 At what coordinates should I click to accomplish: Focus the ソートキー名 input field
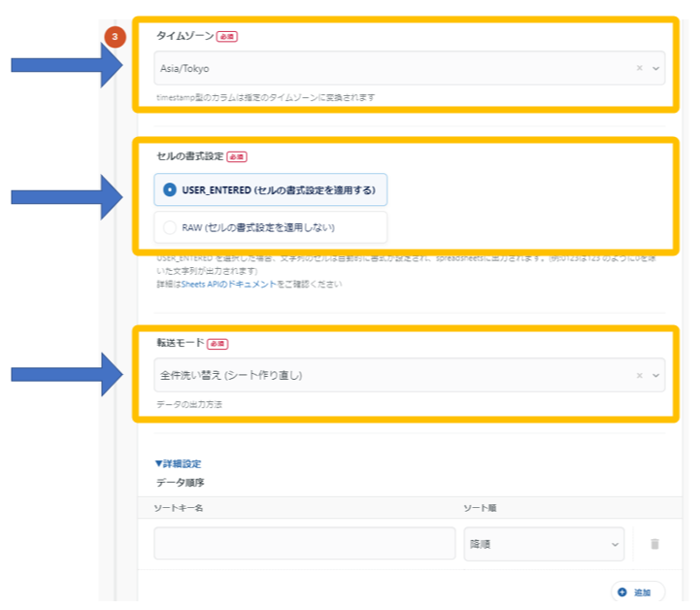click(304, 544)
